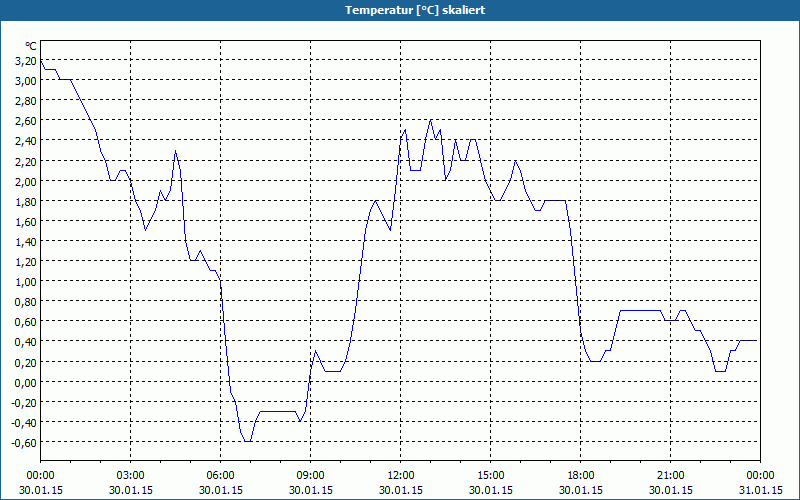
Task: Select the '12:00' time label
Action: coord(401,476)
